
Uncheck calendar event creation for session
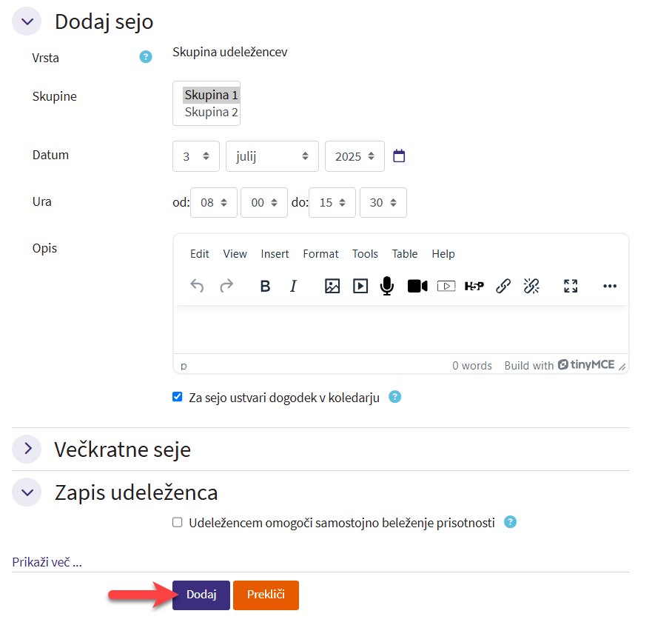[x=178, y=397]
